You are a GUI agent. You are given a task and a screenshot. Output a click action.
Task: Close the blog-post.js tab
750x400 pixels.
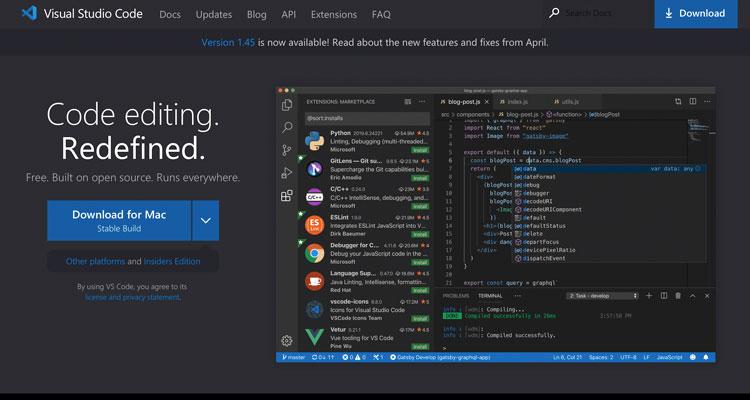click(x=486, y=101)
